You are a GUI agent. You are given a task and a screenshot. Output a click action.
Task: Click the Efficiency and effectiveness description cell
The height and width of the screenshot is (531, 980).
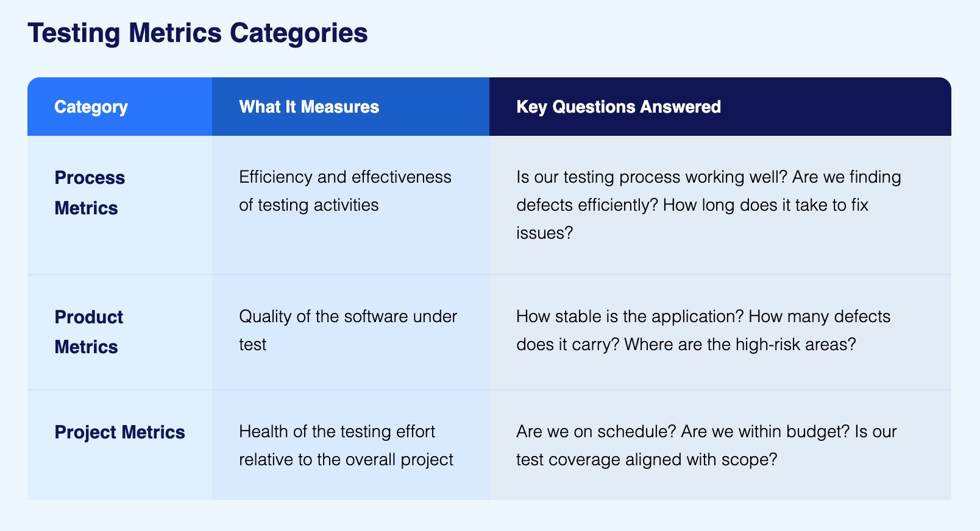[x=345, y=191]
